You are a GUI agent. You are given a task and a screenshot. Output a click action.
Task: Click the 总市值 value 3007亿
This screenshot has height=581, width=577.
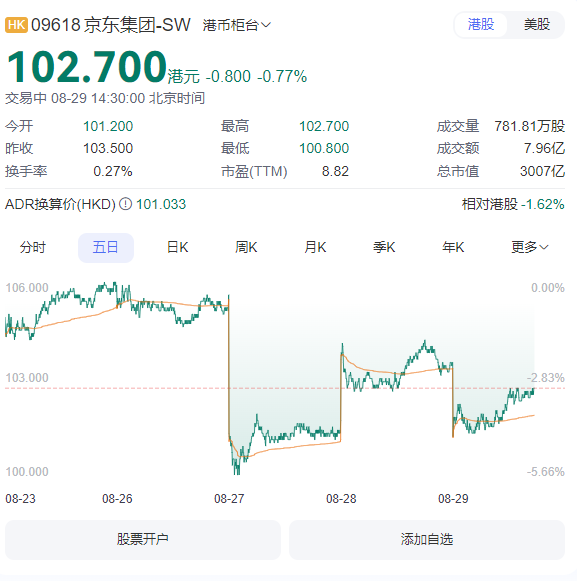[x=542, y=172]
